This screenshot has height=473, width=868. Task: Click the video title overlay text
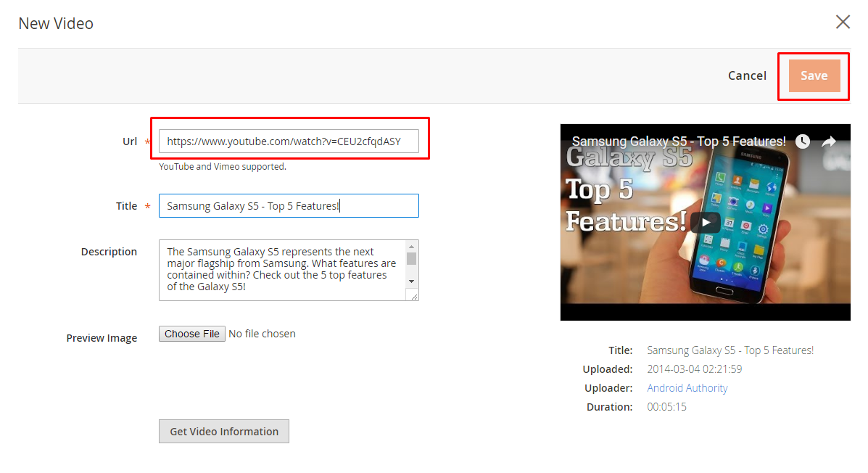point(679,141)
